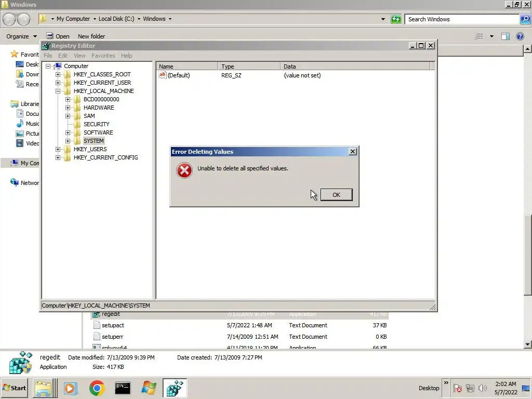Open the Start menu

pyautogui.click(x=14, y=388)
